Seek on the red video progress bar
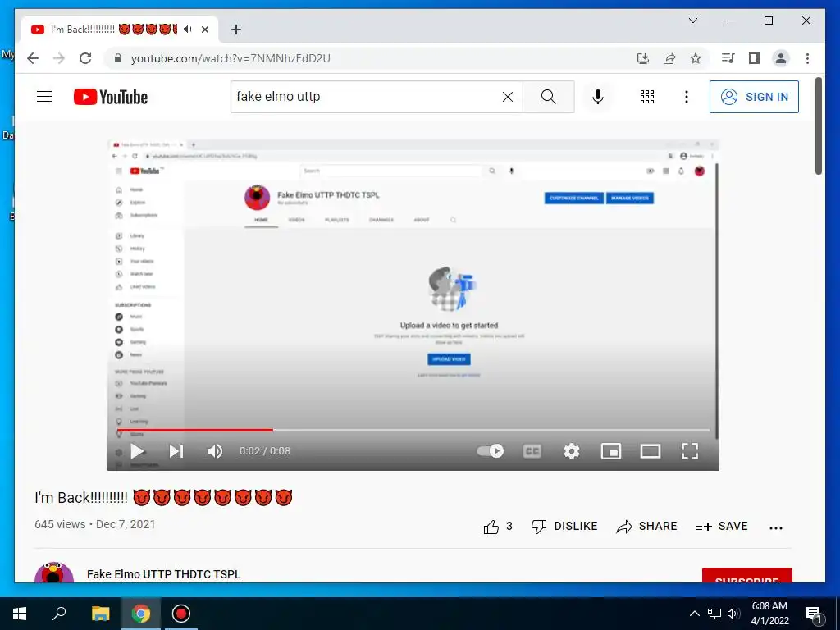 413,430
